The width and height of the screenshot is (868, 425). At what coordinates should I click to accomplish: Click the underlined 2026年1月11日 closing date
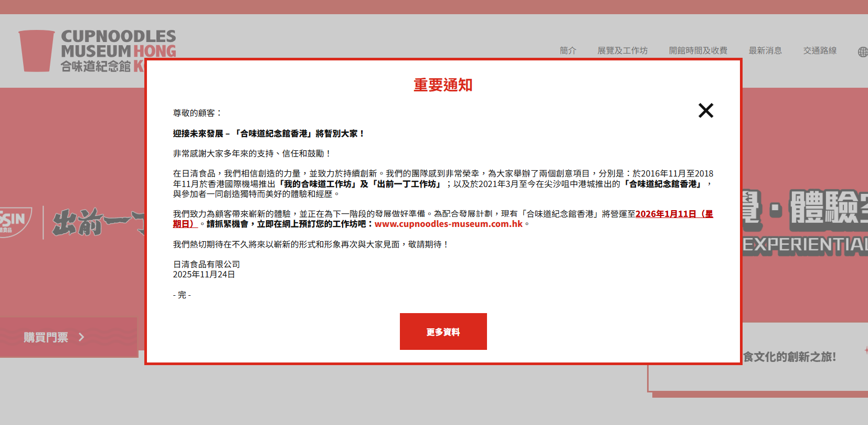click(x=674, y=214)
